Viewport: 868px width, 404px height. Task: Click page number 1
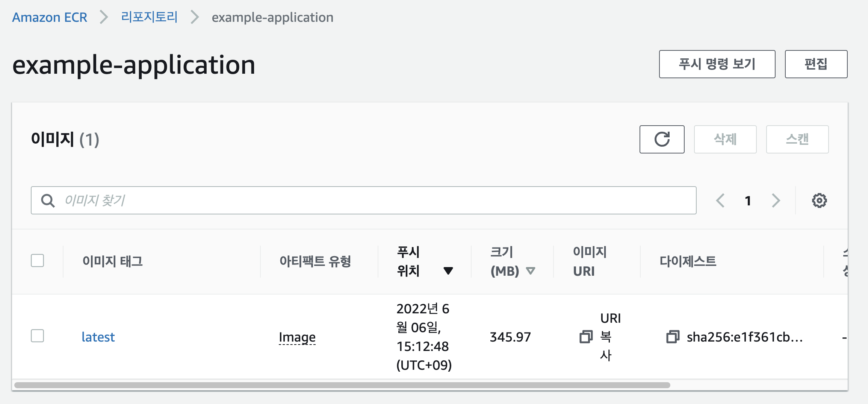[x=748, y=201]
